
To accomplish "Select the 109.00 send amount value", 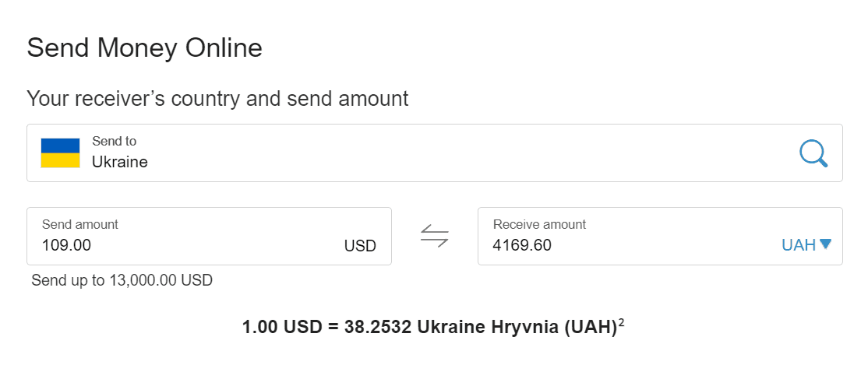I will tap(66, 245).
